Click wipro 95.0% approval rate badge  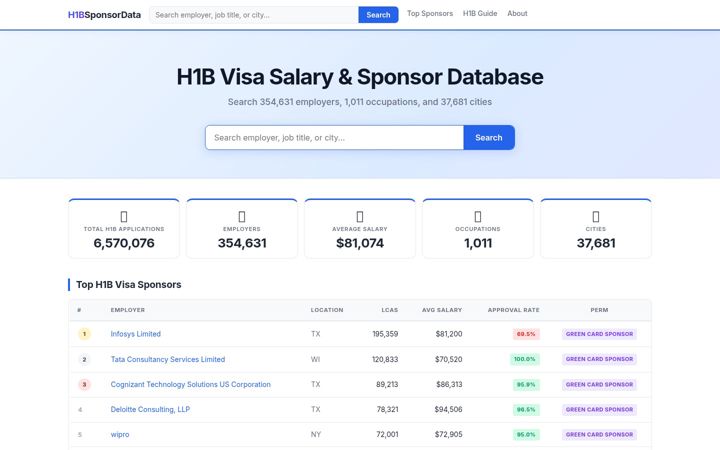tap(526, 434)
